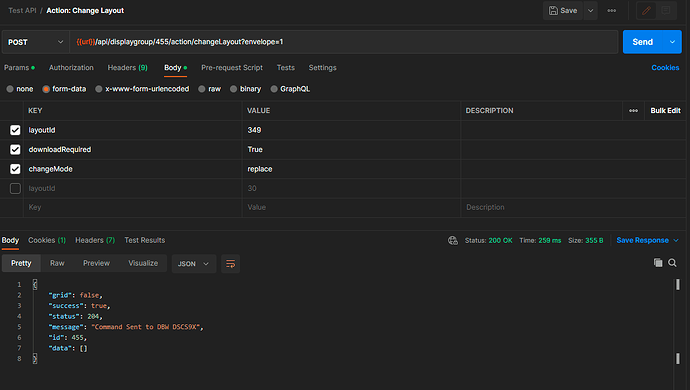Open the three-dots menu beside Save
Viewport: 690px width, 390px height.
(612, 11)
